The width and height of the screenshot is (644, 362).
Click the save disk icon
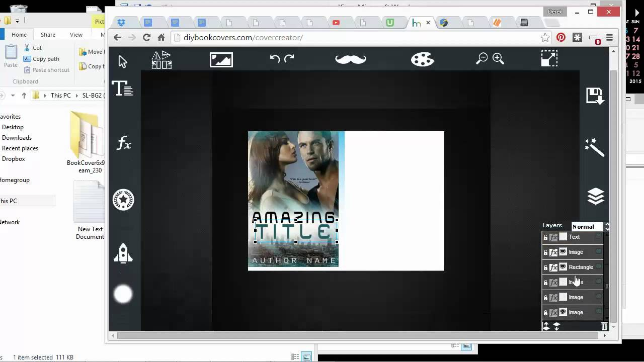pos(595,96)
